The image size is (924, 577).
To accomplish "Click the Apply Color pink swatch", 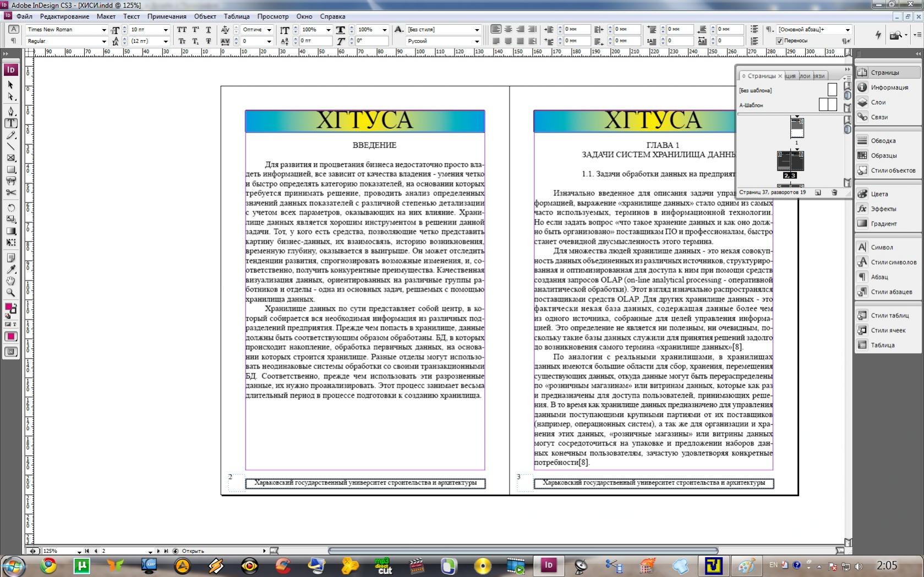I will pos(11,337).
